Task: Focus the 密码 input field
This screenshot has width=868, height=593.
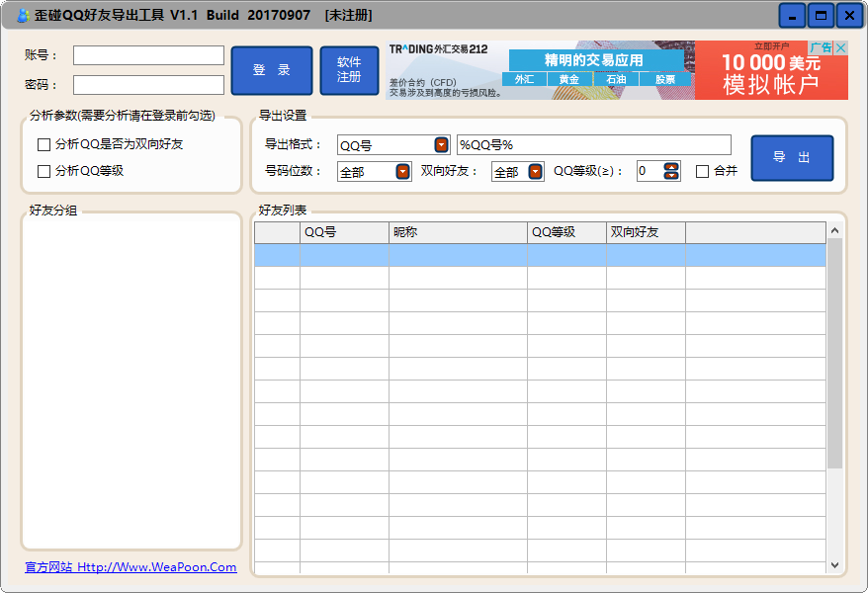Action: [148, 85]
